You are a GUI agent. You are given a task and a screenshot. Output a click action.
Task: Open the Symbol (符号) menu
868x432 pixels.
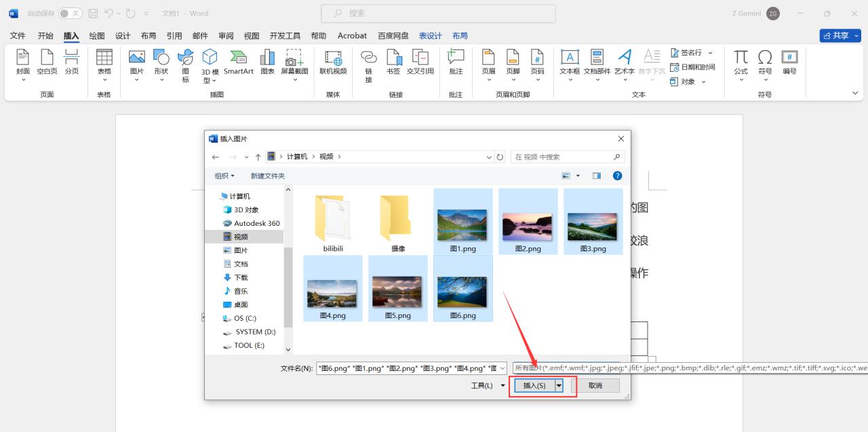click(765, 62)
